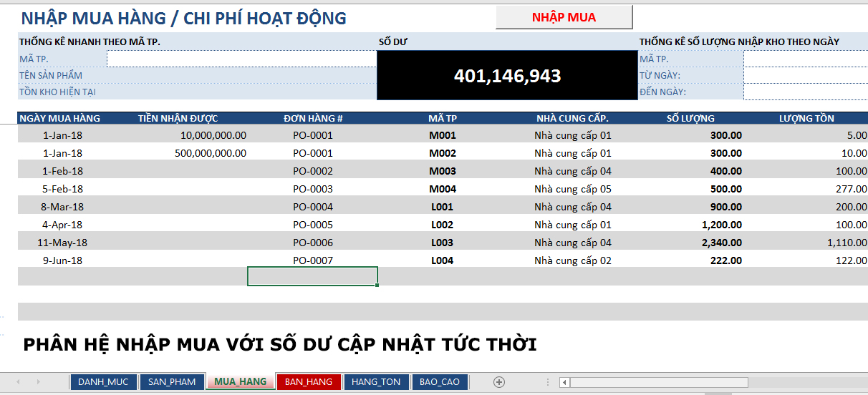Click the MÃ TP. input field under quick statistics

click(x=241, y=59)
